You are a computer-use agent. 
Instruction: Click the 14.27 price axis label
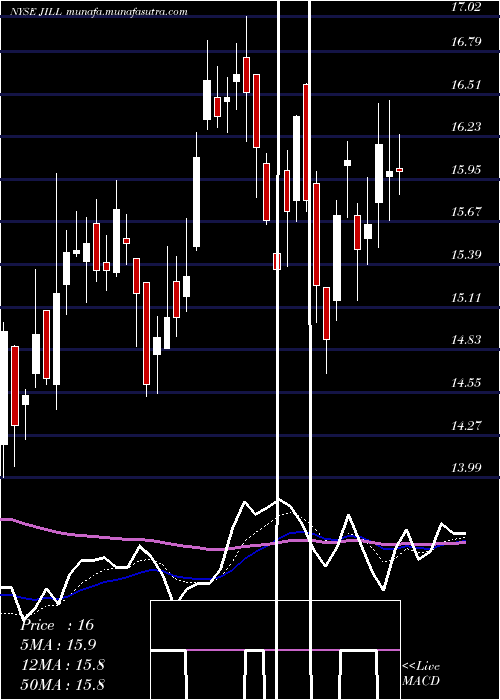pos(467,426)
